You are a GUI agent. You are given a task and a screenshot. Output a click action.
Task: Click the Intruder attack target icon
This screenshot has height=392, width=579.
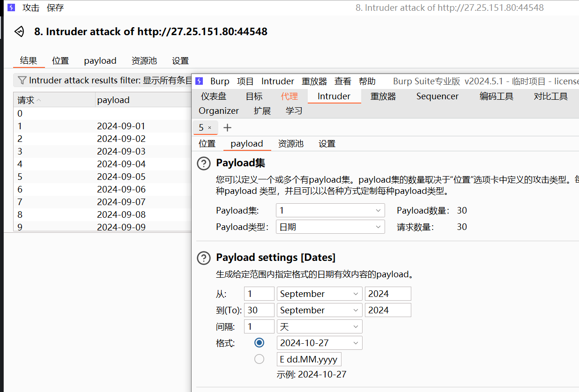point(19,32)
